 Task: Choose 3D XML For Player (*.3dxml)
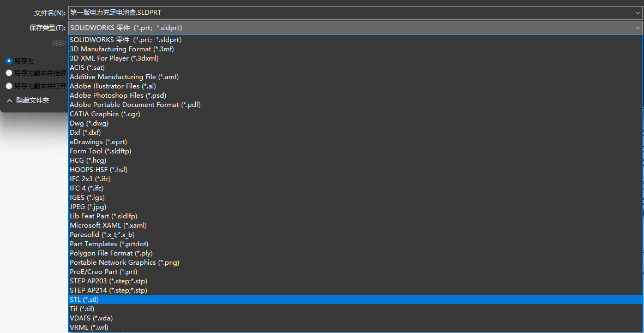point(356,58)
